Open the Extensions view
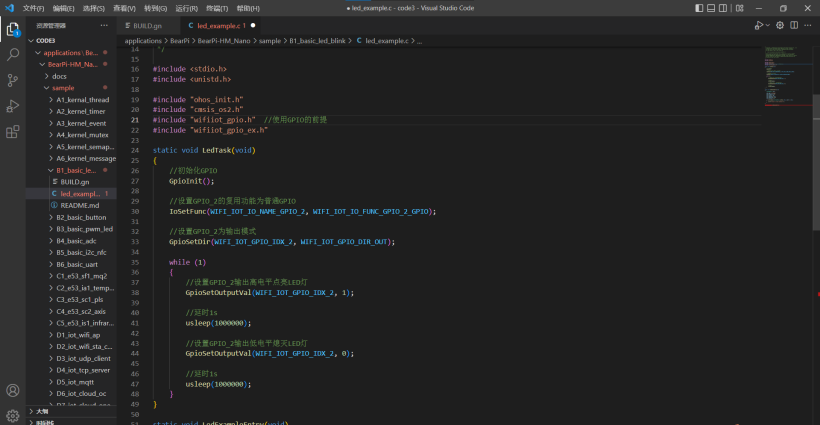The height and width of the screenshot is (425, 820). tap(13, 131)
